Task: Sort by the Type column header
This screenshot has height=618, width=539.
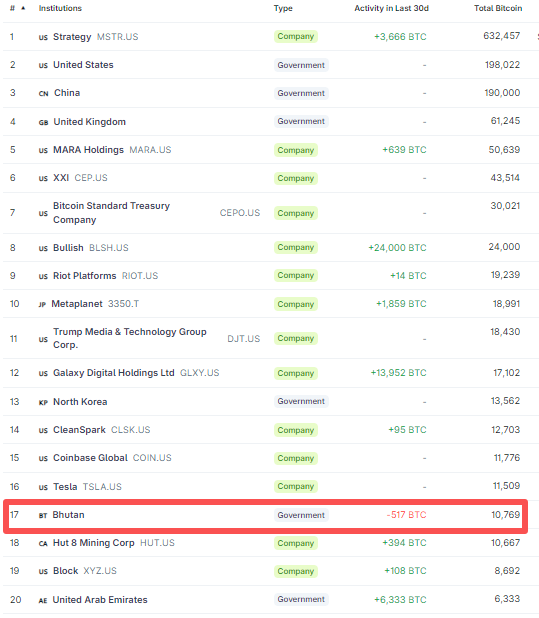Action: pyautogui.click(x=283, y=8)
